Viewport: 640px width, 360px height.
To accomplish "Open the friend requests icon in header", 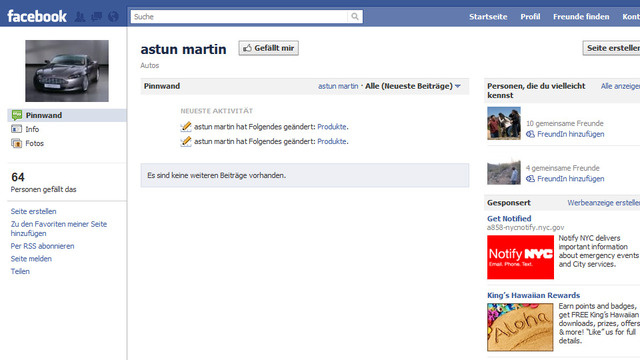I will pos(80,17).
